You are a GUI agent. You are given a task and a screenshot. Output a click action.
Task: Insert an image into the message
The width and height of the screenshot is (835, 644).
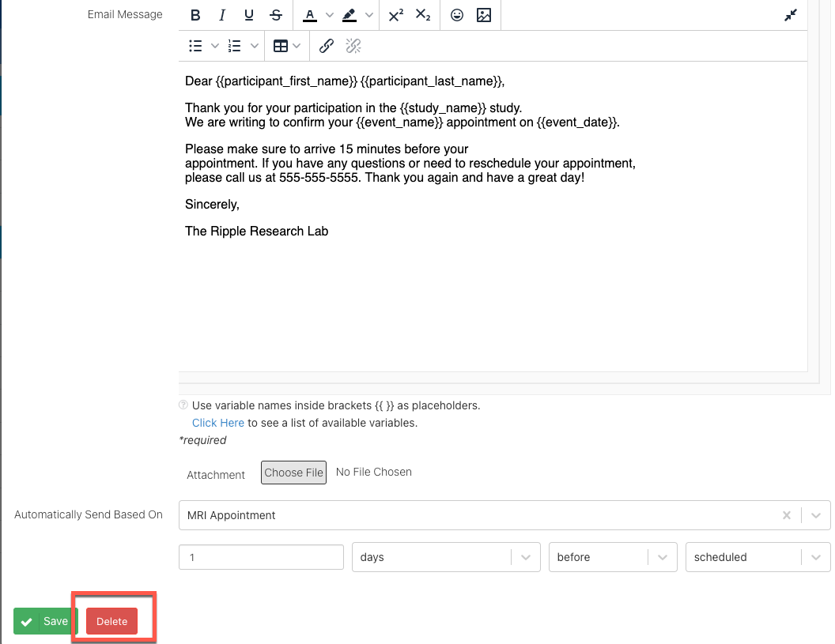pos(484,15)
